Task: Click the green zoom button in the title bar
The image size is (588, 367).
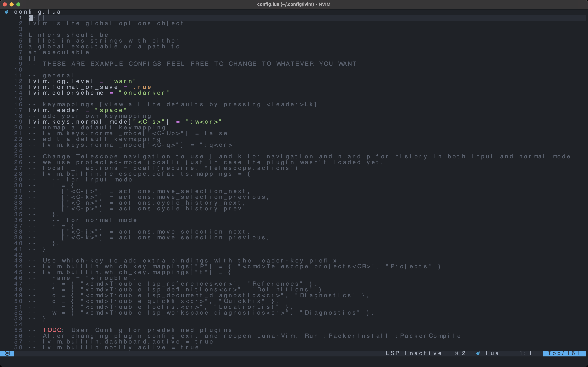Action: tap(18, 4)
